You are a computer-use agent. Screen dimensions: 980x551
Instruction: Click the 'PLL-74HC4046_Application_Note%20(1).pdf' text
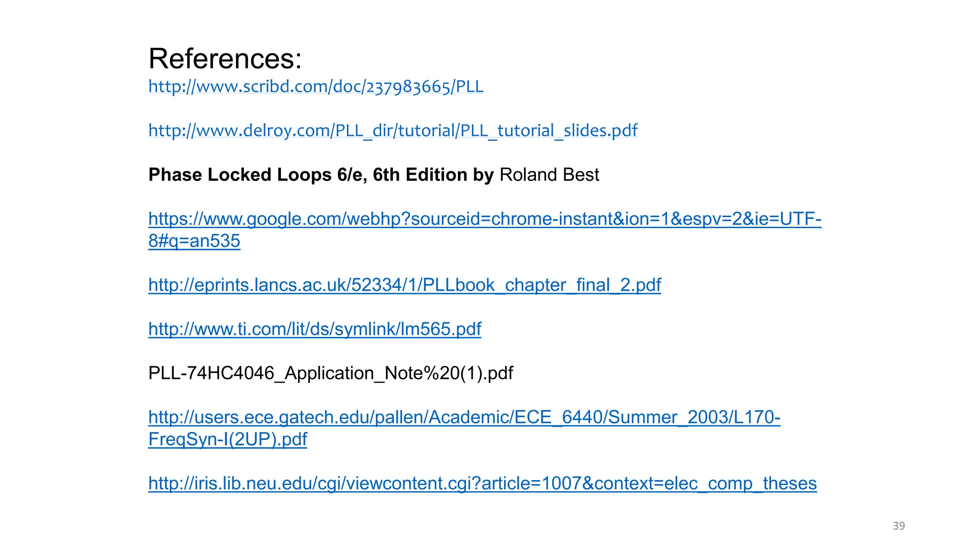tap(330, 373)
